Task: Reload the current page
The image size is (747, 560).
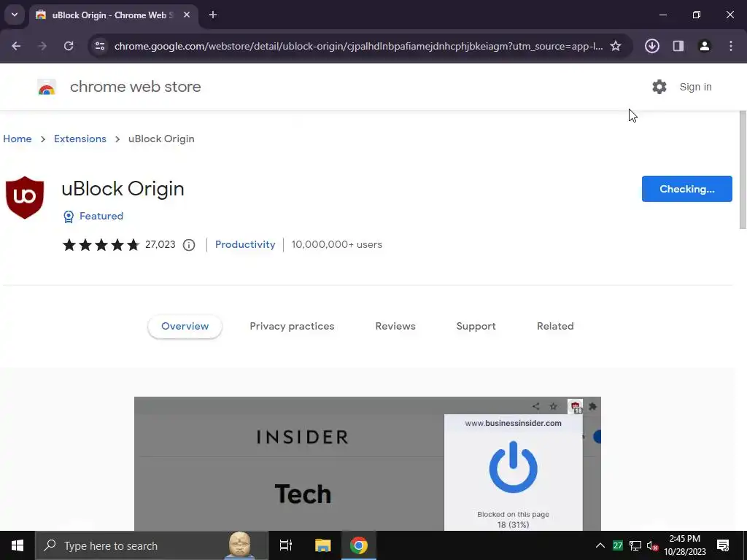Action: coord(69,46)
